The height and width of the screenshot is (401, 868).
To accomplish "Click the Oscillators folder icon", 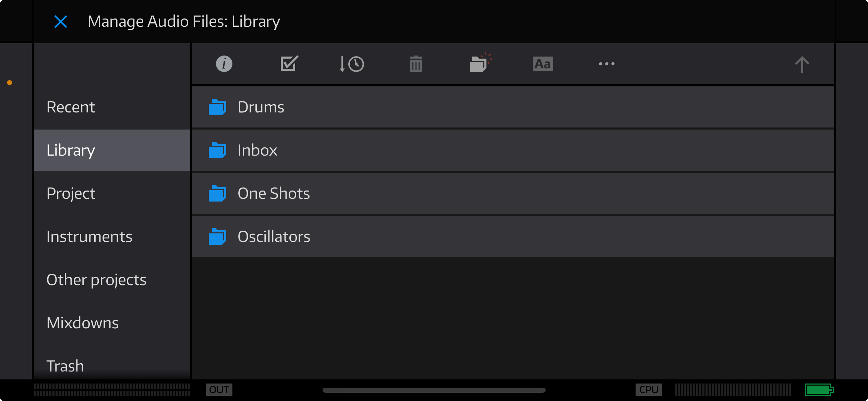I will [x=217, y=236].
